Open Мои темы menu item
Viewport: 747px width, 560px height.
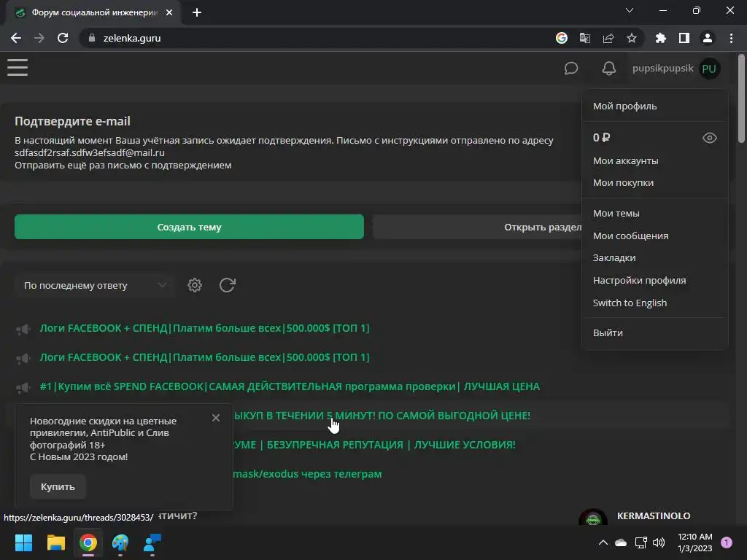coord(616,214)
